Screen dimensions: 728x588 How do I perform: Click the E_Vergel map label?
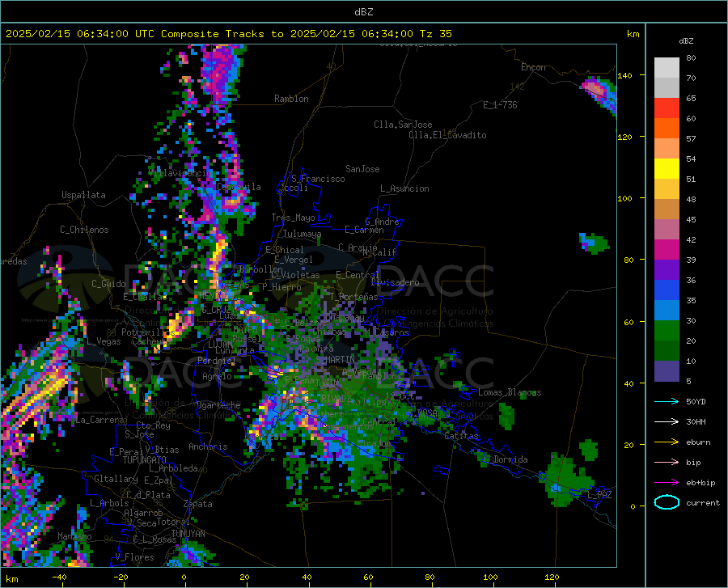tap(294, 260)
